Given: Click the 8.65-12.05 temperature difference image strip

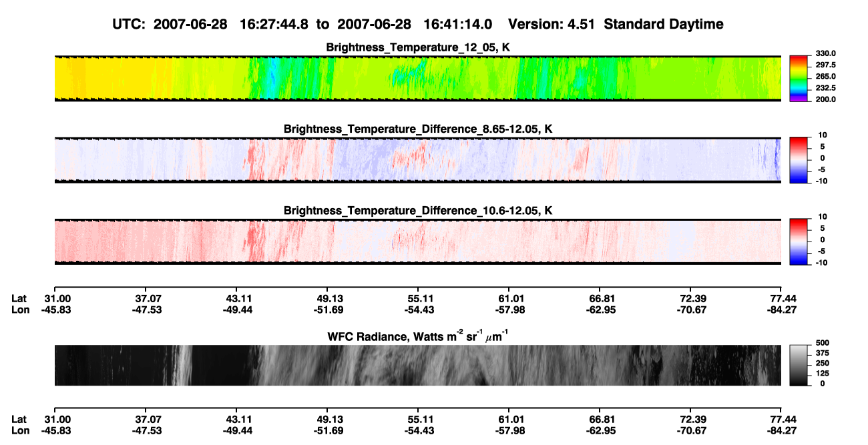Looking at the screenshot, I should pyautogui.click(x=417, y=160).
